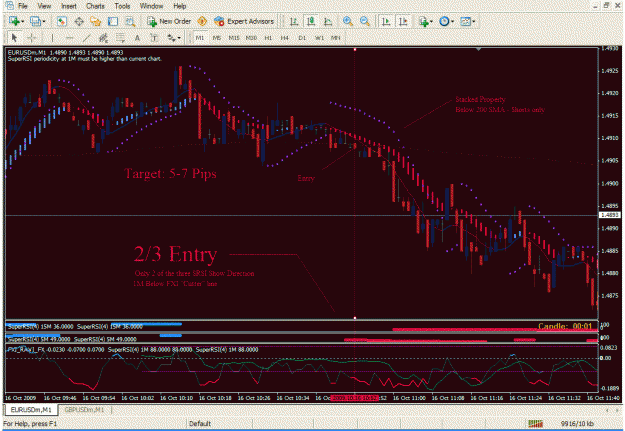Image resolution: width=625 pixels, height=431 pixels.
Task: Toggle chart auto scroll
Action: click(386, 22)
